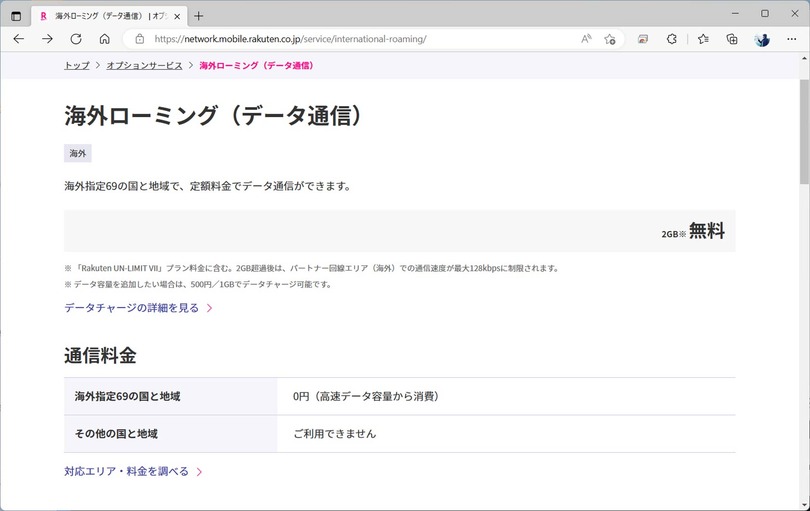This screenshot has width=810, height=511.
Task: Click the 2GB 無料 price text
Action: click(x=693, y=231)
